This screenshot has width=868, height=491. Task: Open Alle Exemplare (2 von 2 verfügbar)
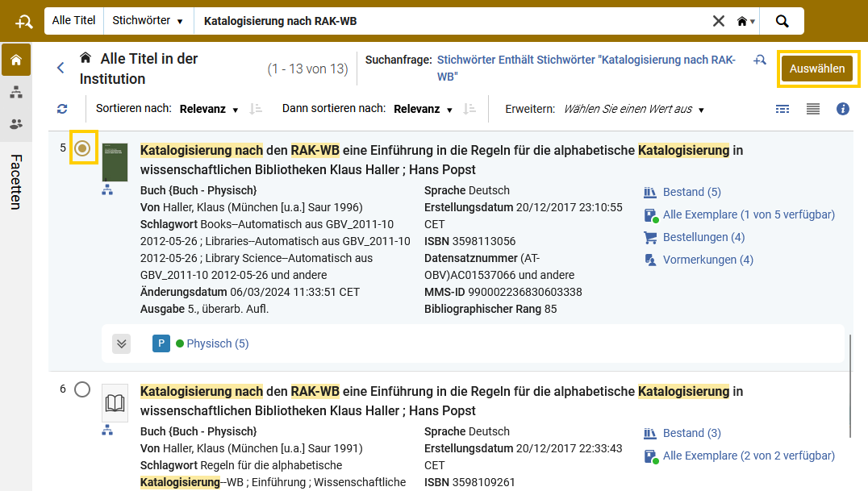[x=749, y=456]
